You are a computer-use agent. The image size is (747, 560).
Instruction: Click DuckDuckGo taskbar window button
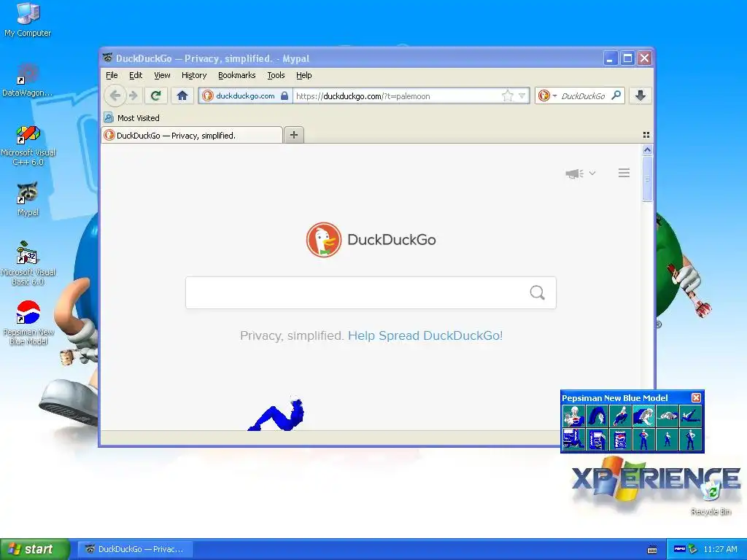pos(136,549)
